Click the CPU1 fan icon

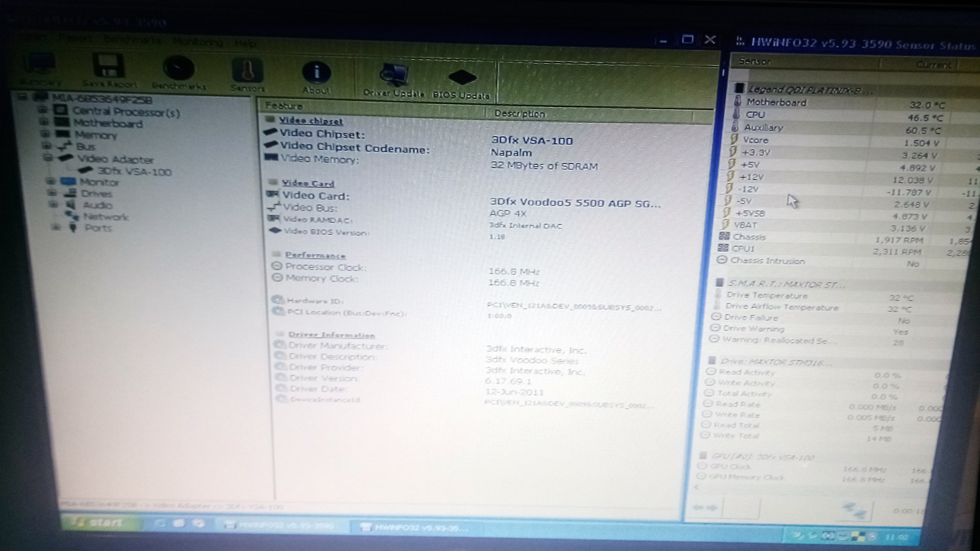(x=723, y=248)
